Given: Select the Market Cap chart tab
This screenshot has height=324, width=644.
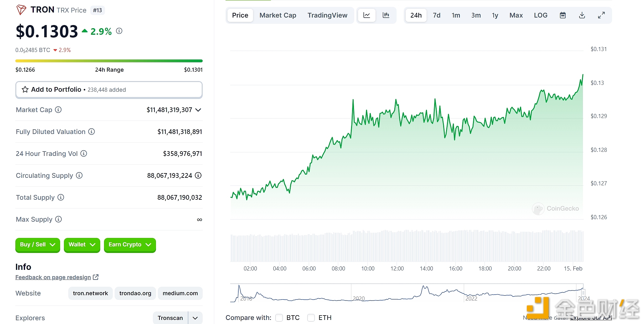Looking at the screenshot, I should [x=278, y=15].
